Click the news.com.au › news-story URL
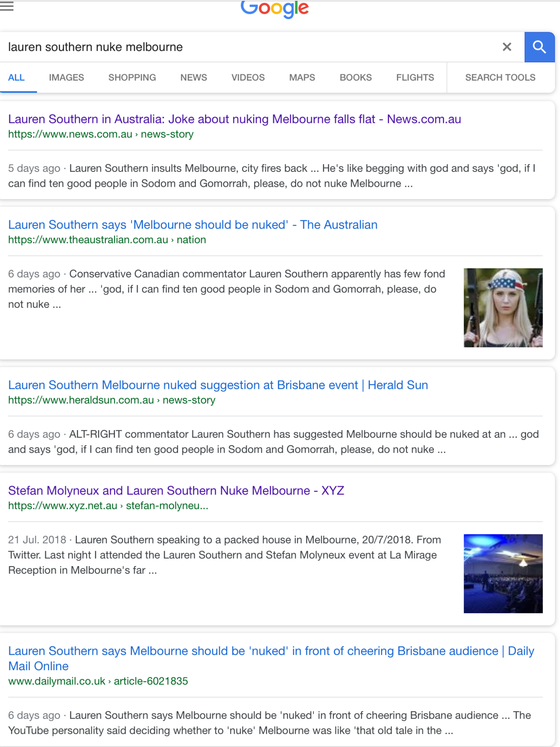 click(101, 134)
